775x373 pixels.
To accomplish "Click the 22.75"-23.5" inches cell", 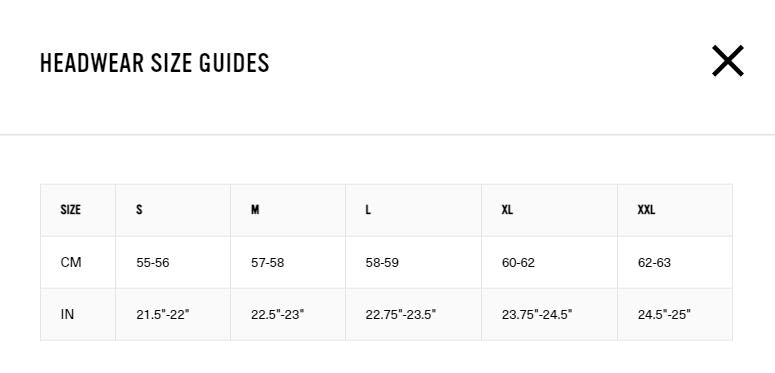I will tap(413, 314).
